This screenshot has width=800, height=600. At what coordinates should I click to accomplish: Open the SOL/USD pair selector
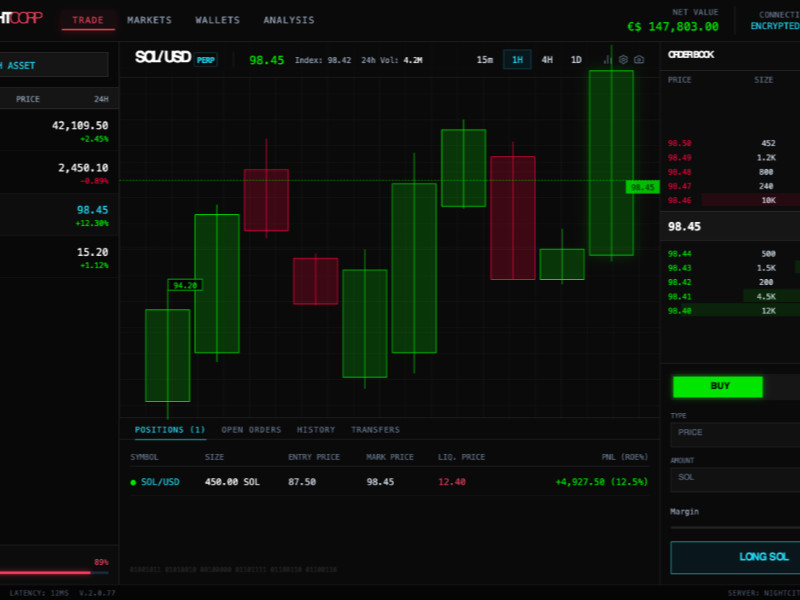click(163, 59)
